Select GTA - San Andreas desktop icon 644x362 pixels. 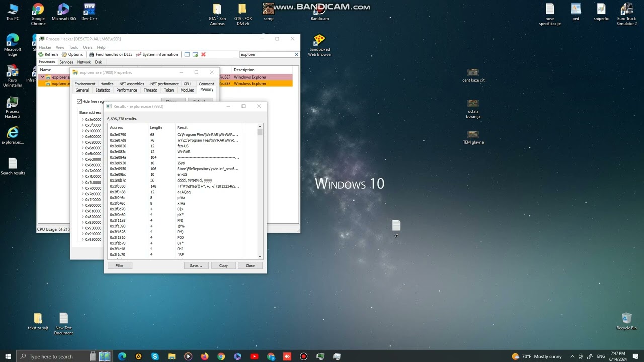(217, 14)
